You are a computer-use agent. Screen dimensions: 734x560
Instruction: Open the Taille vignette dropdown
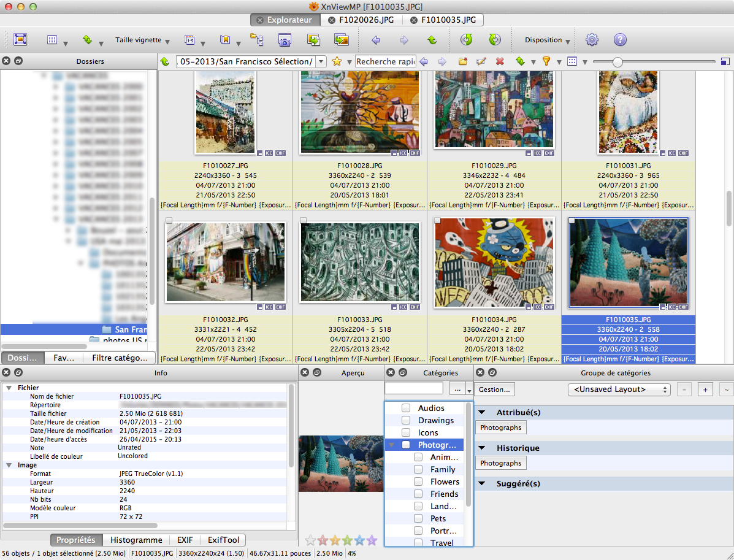142,40
